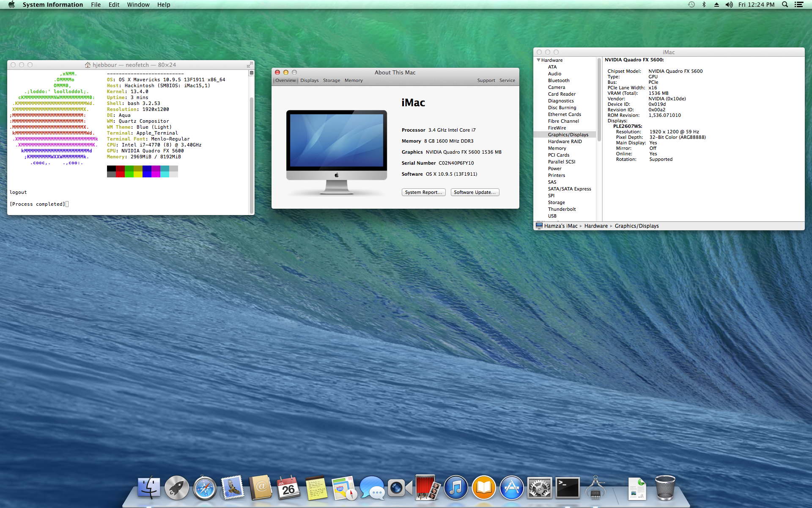
Task: Open iBooks orange book in Dock
Action: click(x=484, y=488)
